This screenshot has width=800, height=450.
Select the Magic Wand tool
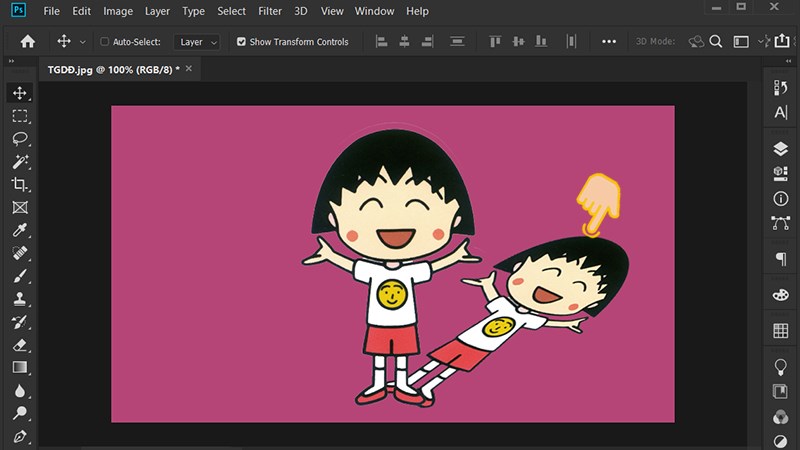[x=19, y=162]
